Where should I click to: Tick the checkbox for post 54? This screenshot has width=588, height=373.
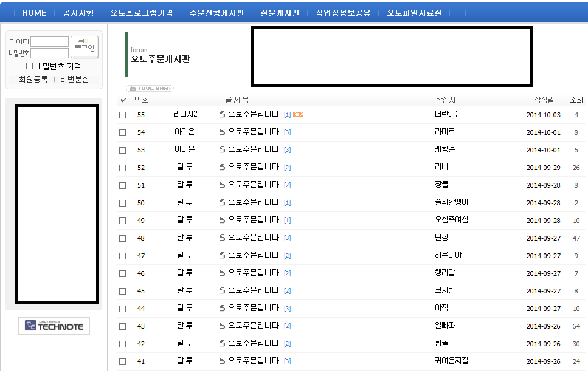point(122,132)
